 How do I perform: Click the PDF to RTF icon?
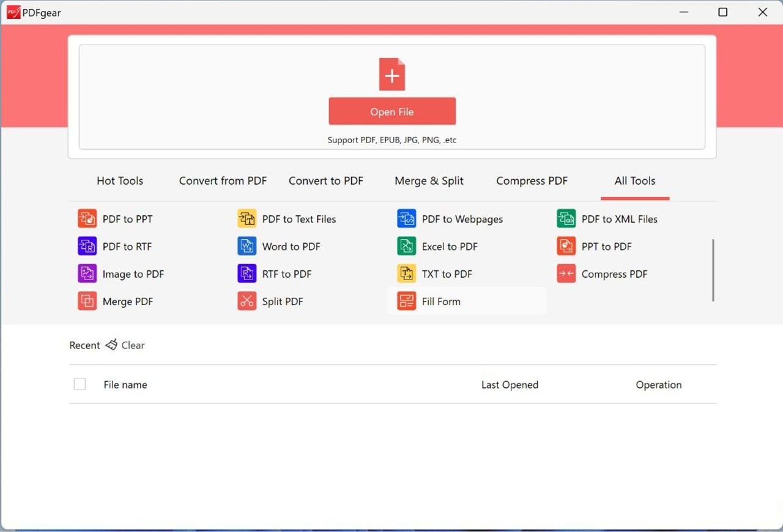point(87,246)
